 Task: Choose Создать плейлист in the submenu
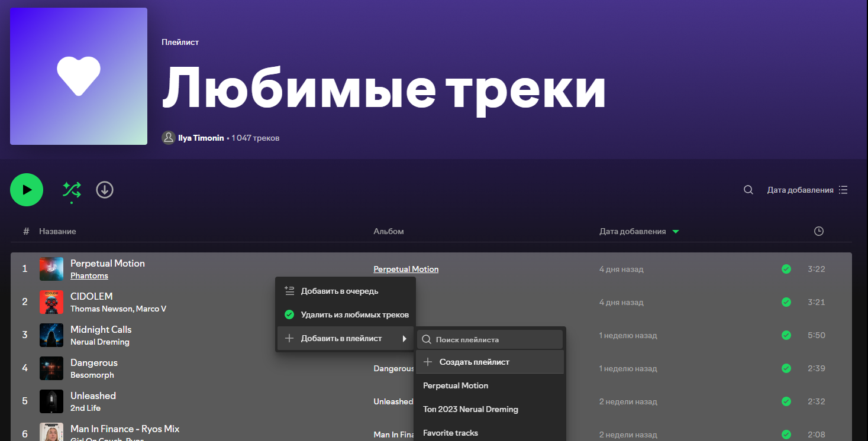pos(490,362)
